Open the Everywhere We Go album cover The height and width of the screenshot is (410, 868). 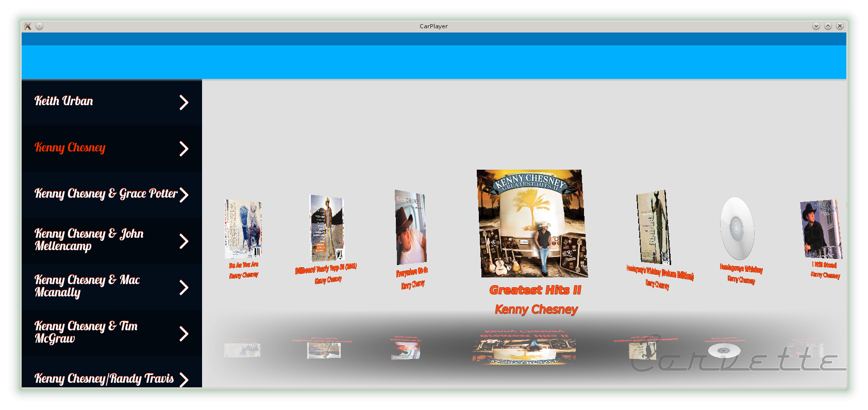(411, 227)
